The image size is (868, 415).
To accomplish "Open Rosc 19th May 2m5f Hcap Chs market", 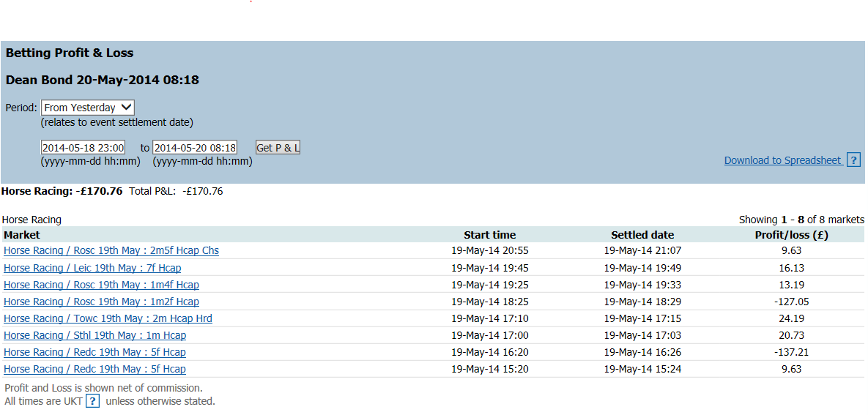I will tap(111, 250).
